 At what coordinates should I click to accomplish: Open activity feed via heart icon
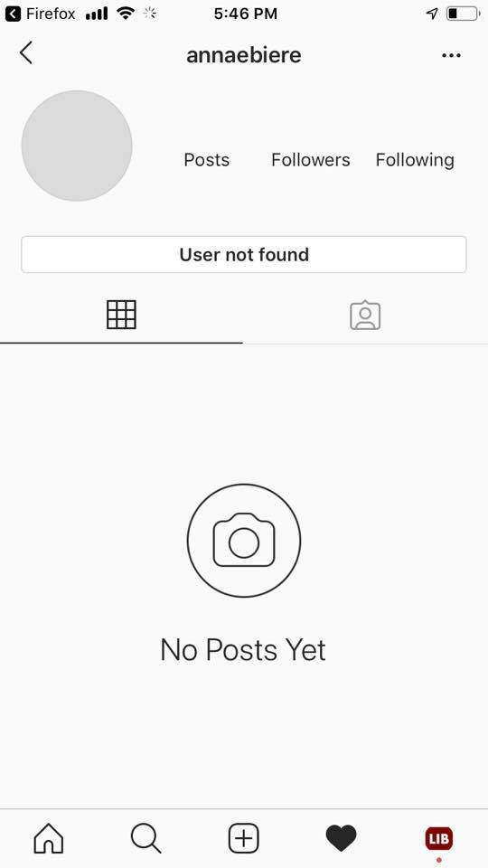pyautogui.click(x=342, y=838)
